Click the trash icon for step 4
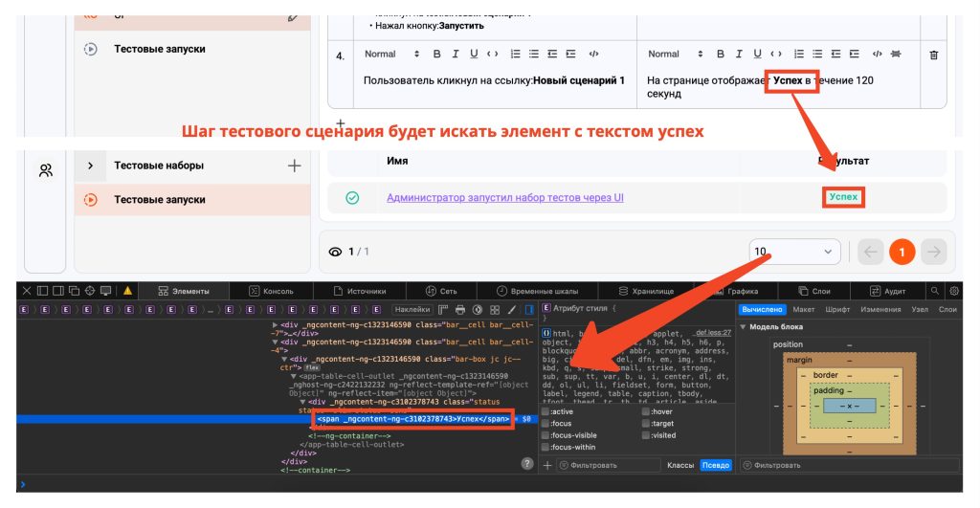 coord(934,55)
